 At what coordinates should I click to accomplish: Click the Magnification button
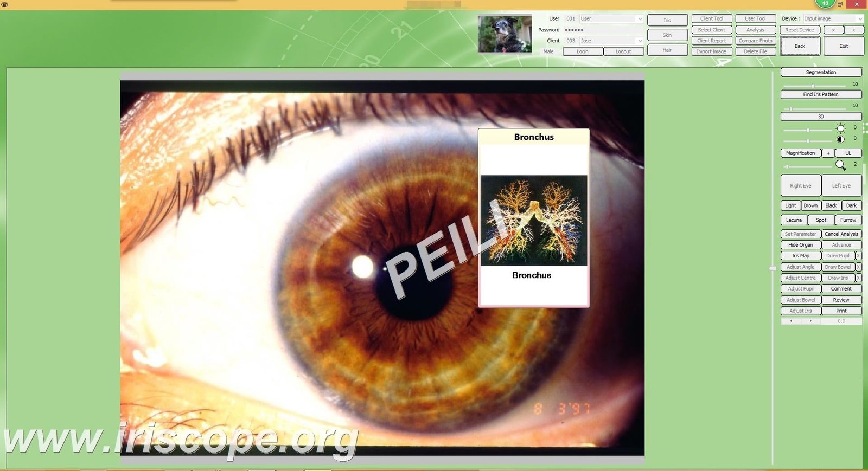tap(801, 153)
